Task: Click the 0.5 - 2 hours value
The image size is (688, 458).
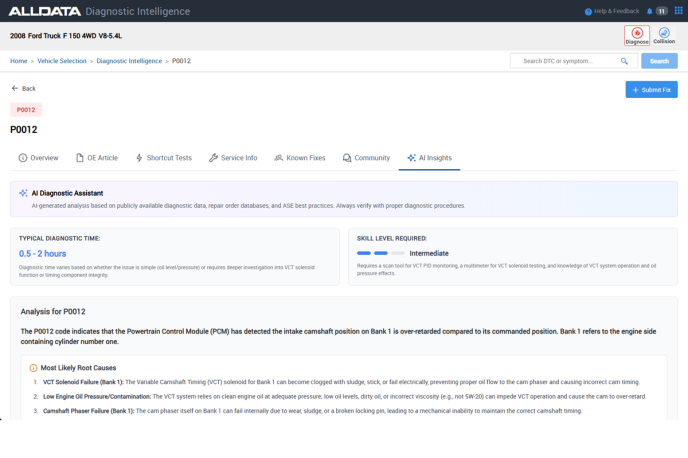Action: pyautogui.click(x=43, y=254)
